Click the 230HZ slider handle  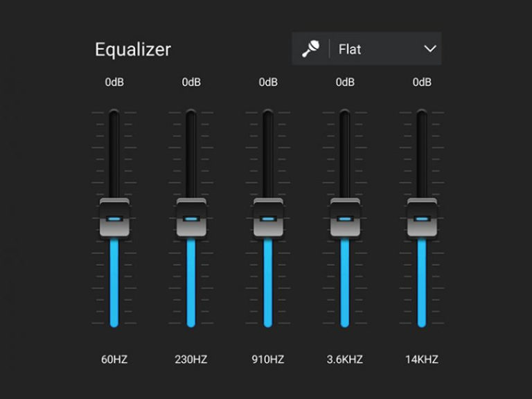coord(191,218)
